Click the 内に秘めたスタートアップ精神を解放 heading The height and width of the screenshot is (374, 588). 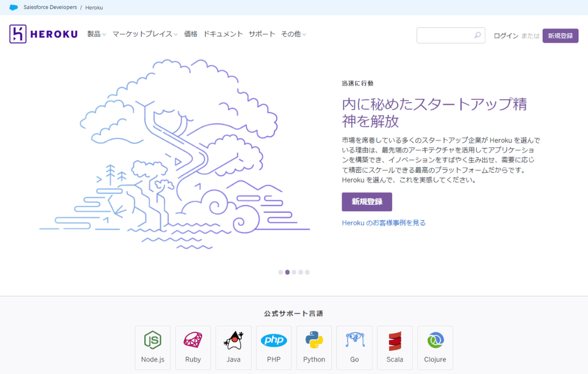pos(434,112)
